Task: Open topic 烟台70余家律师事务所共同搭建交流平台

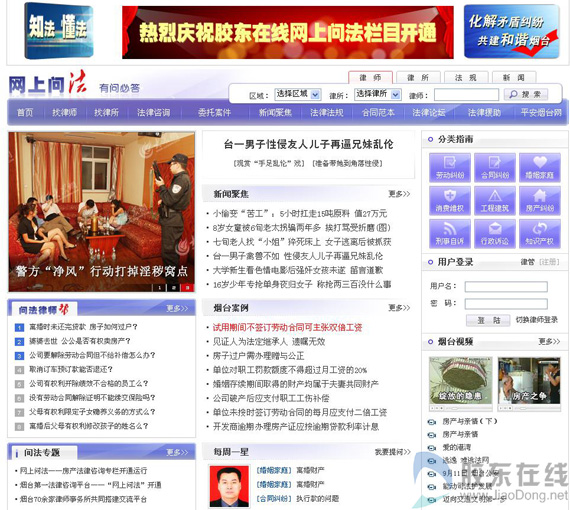Action: (83, 499)
